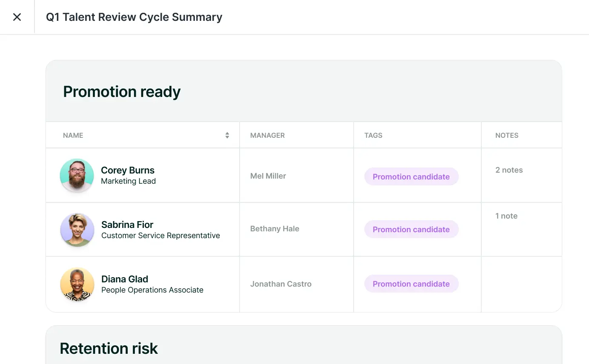
Task: Click Corey Burns' profile avatar
Action: 77,175
